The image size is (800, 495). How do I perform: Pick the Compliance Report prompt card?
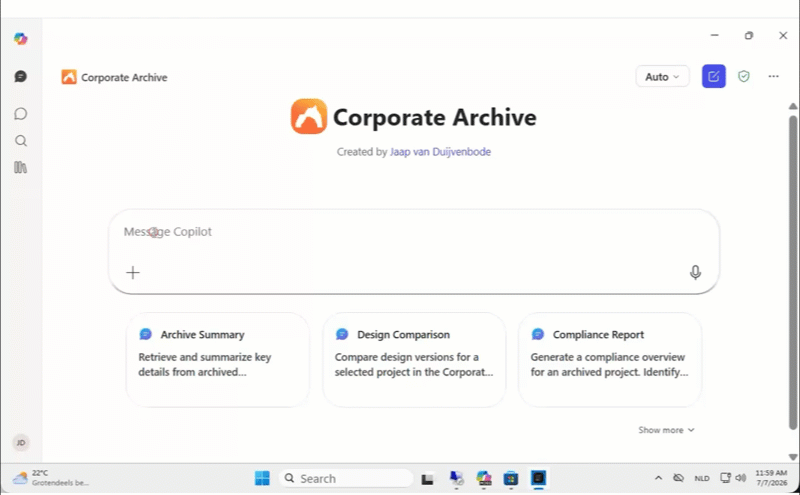coord(610,360)
